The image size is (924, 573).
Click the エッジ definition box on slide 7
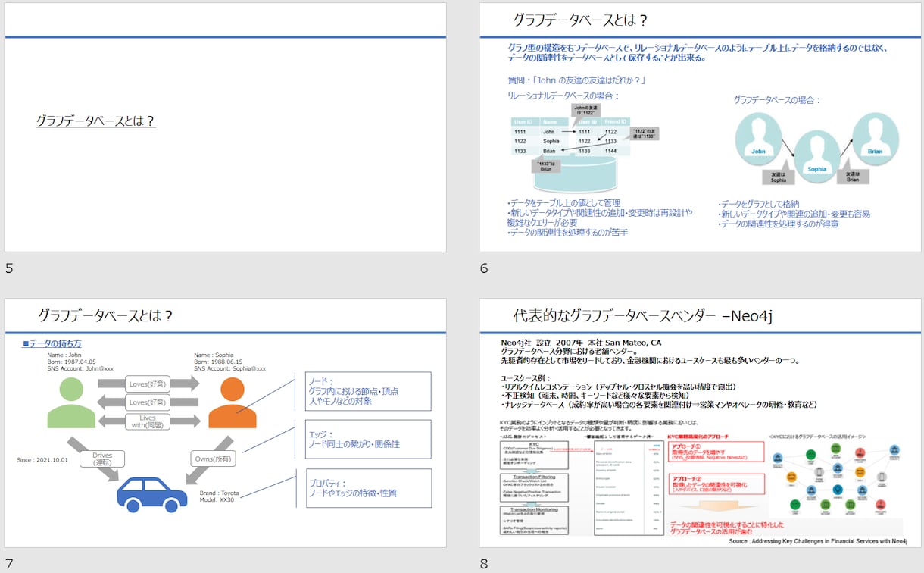pyautogui.click(x=368, y=440)
